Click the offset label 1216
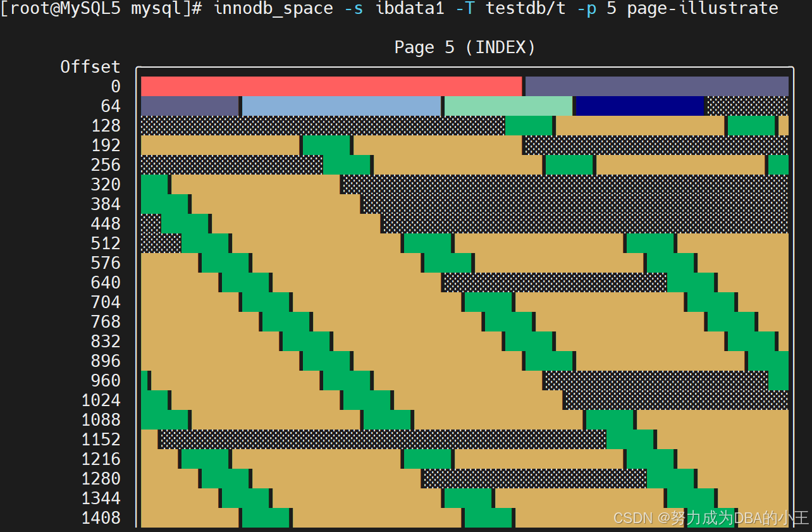 click(101, 459)
